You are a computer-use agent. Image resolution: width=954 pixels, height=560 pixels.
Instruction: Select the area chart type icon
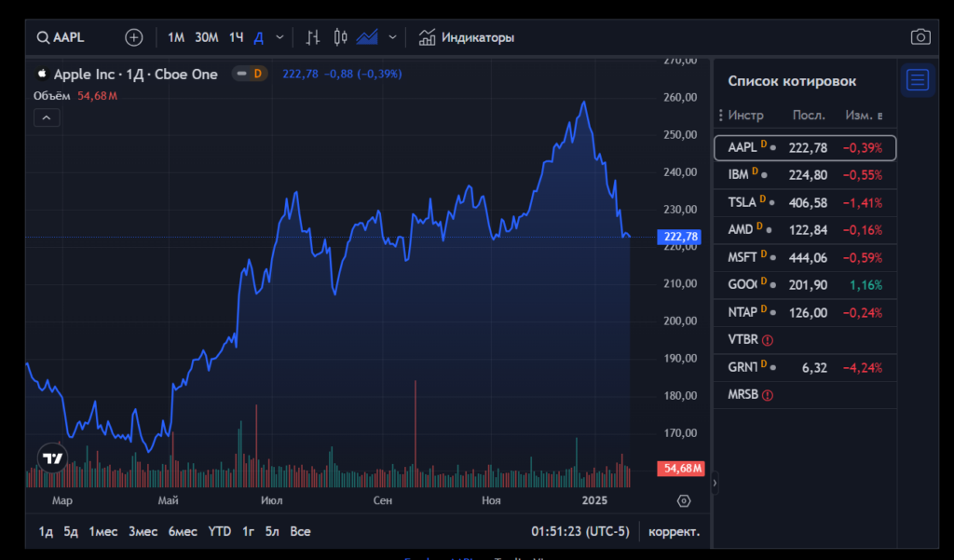367,37
